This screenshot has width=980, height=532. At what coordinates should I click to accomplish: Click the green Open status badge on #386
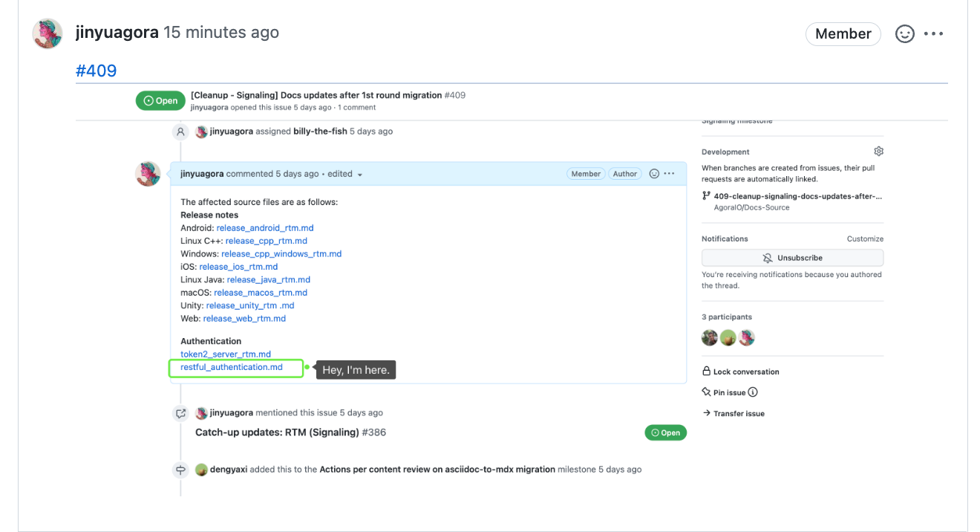pos(665,432)
